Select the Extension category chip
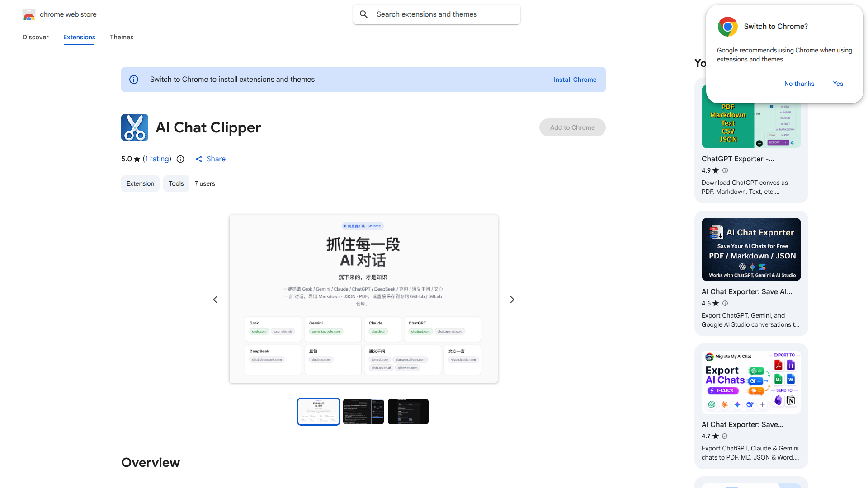 pos(140,183)
